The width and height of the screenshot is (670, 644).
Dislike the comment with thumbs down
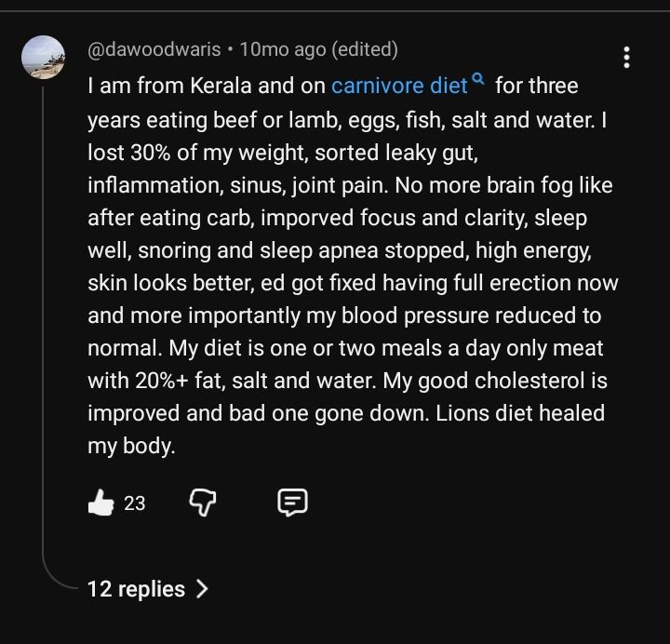point(202,503)
